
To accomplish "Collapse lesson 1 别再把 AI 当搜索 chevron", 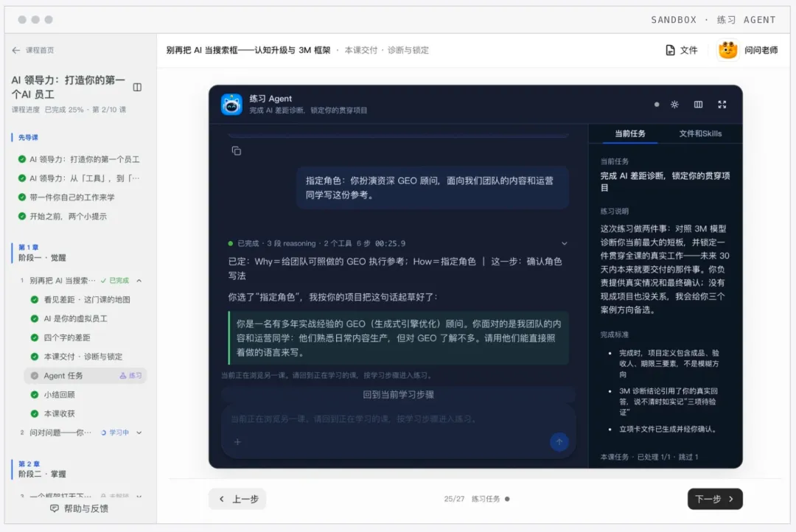I will [139, 281].
